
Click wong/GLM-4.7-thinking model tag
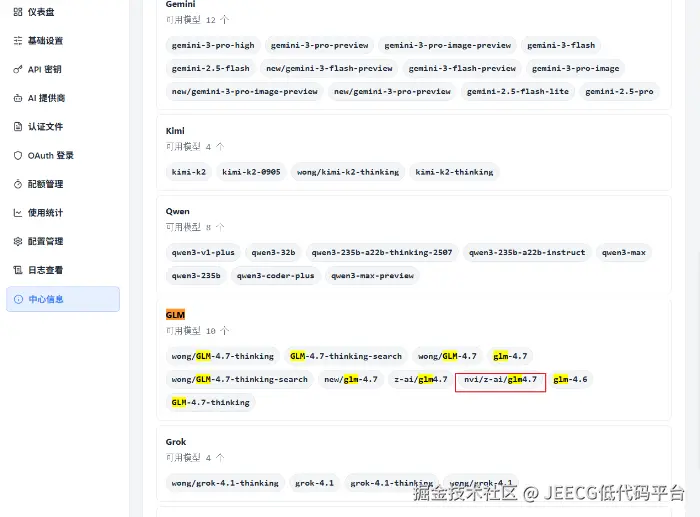(223, 356)
